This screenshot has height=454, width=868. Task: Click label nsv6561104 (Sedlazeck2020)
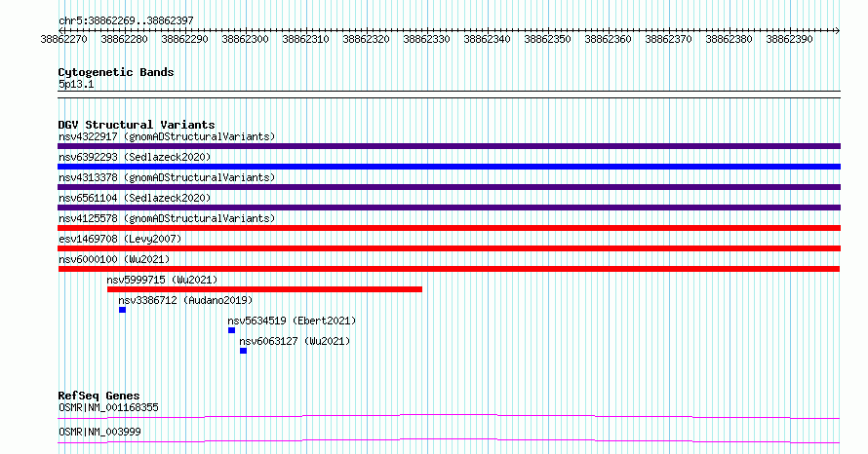coord(135,198)
